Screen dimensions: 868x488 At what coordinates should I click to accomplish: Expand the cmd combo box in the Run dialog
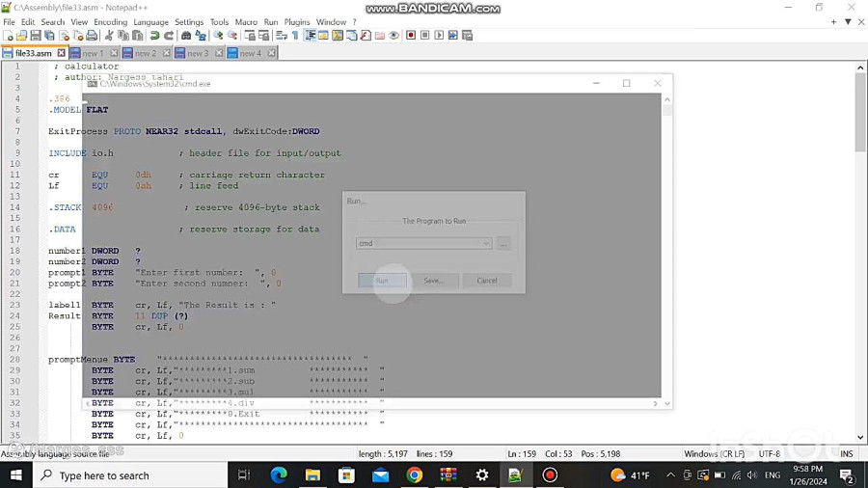[485, 243]
